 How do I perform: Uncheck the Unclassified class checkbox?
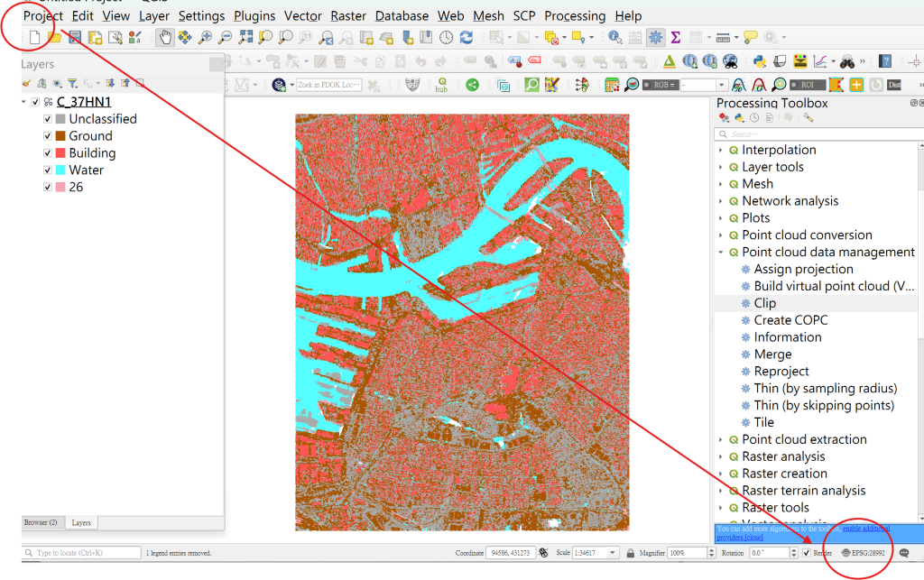pos(48,119)
